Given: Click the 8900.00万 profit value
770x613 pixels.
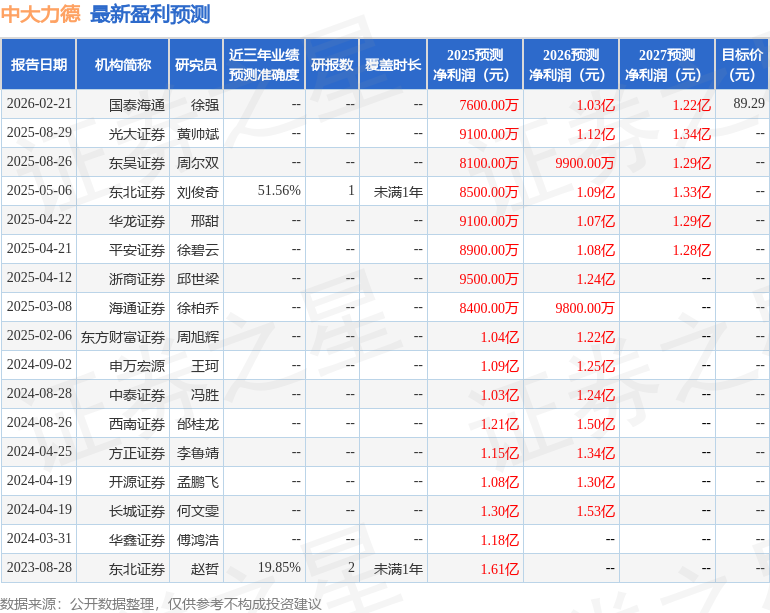Looking at the screenshot, I should [489, 250].
